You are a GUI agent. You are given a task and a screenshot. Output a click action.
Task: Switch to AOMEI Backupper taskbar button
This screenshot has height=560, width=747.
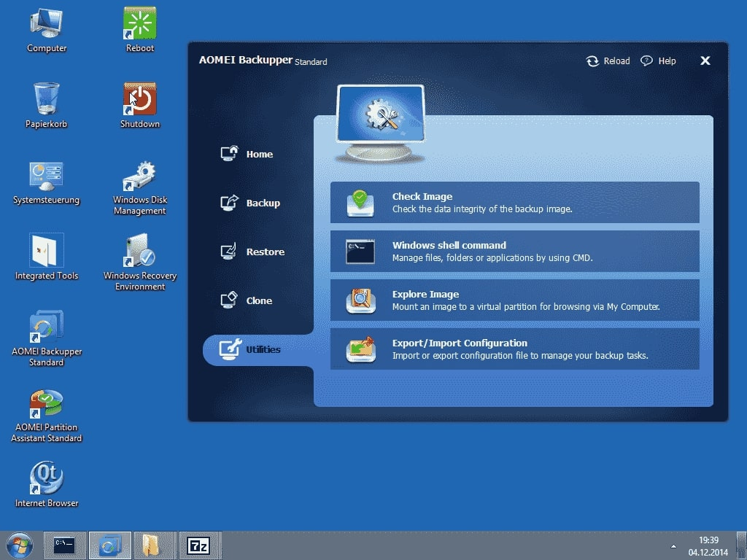pos(109,545)
